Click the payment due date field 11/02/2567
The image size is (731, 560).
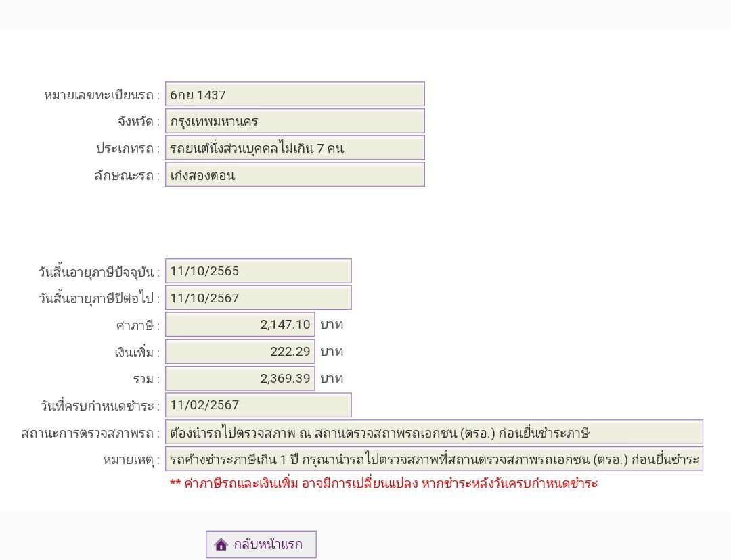tap(259, 405)
